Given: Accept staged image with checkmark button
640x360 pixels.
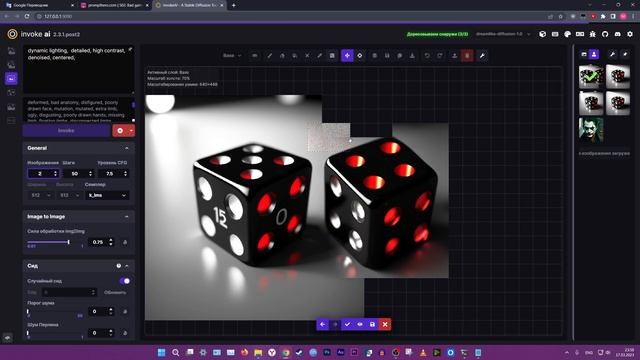Looking at the screenshot, I should click(x=347, y=324).
